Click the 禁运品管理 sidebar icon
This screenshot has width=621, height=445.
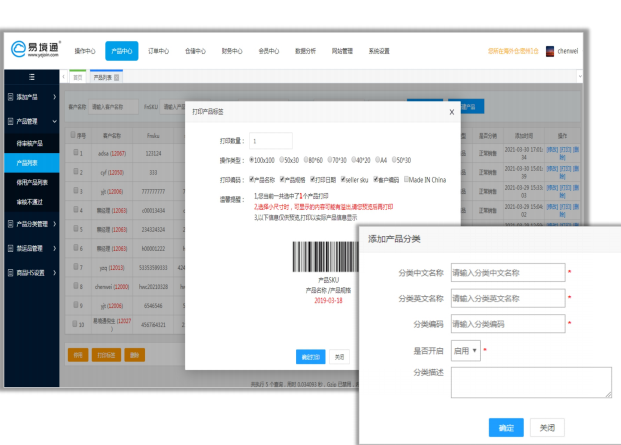pos(10,246)
